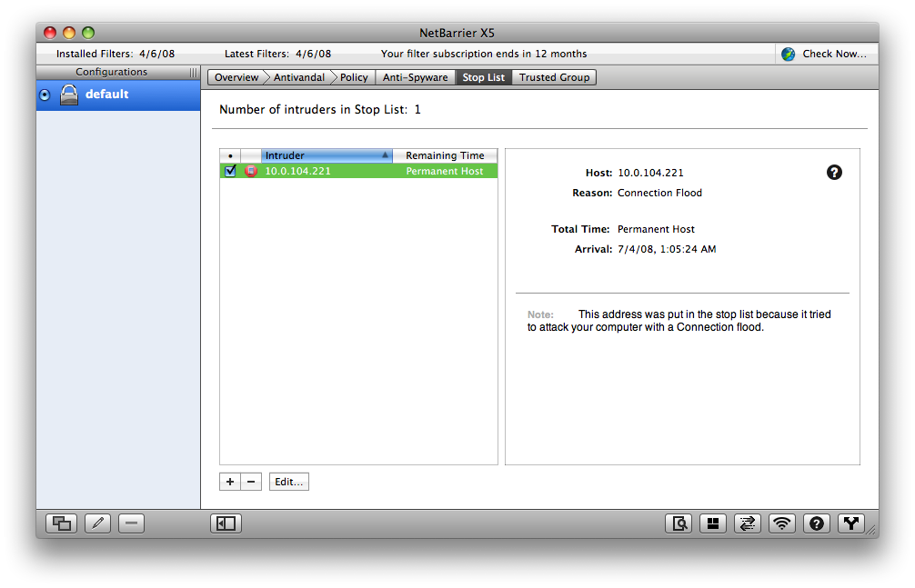Image resolution: width=915 pixels, height=588 pixels.
Task: Open the Anti-Spyware tab
Action: tap(415, 77)
